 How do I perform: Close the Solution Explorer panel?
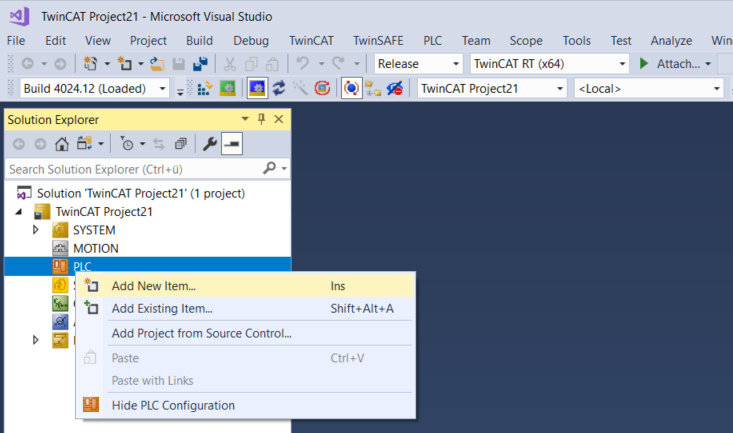(279, 119)
